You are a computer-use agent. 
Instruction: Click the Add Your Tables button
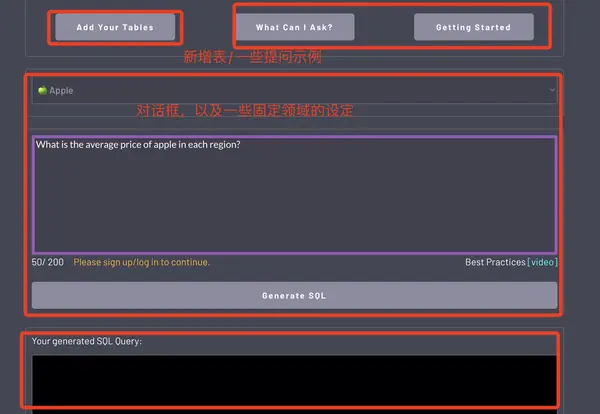(x=115, y=27)
